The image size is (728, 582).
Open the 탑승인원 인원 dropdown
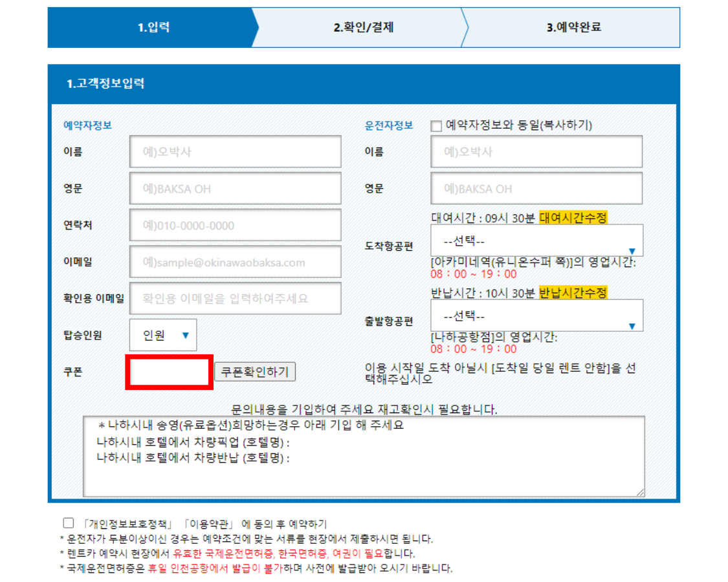click(163, 335)
